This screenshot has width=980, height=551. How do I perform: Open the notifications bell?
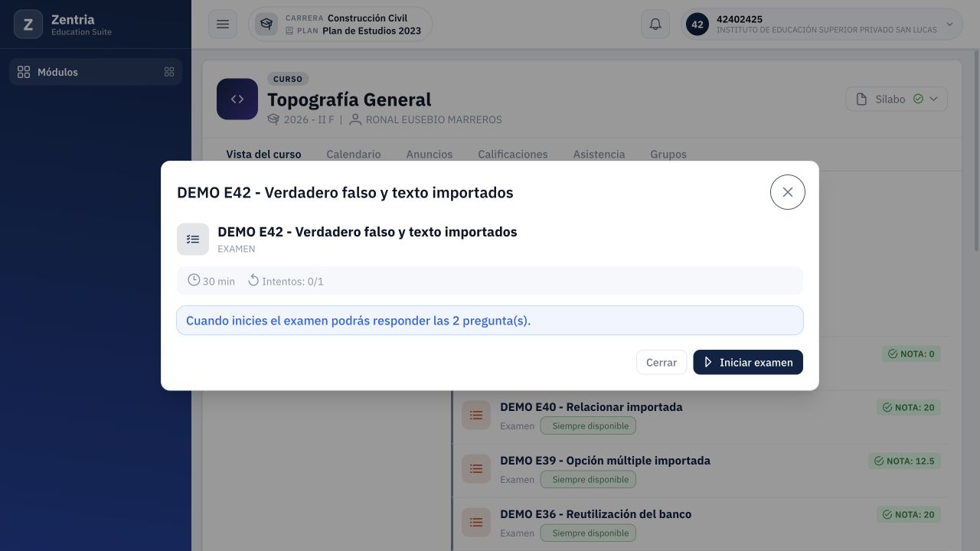[655, 24]
